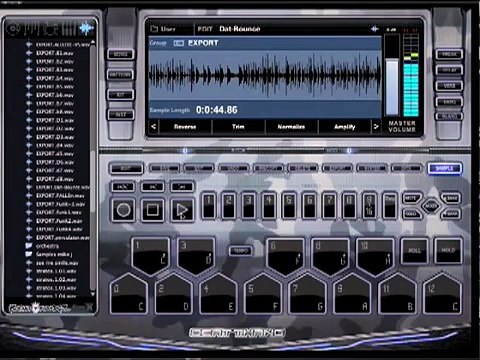Trigger pad 6 note F sharp
This screenshot has height=360, width=480.
click(x=285, y=255)
